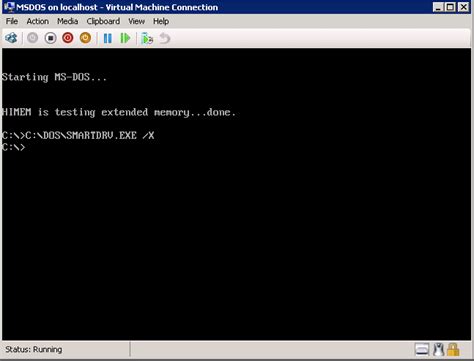The height and width of the screenshot is (361, 474).
Task: Open the View menu
Action: (137, 21)
